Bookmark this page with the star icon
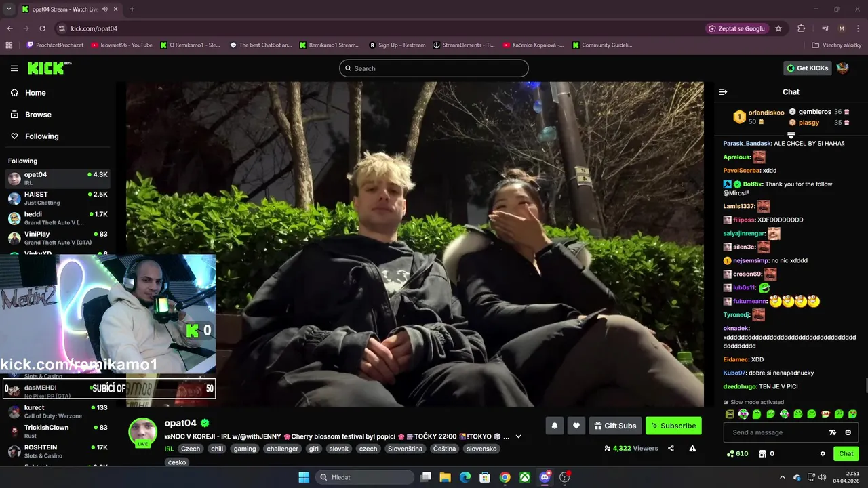 pos(778,28)
